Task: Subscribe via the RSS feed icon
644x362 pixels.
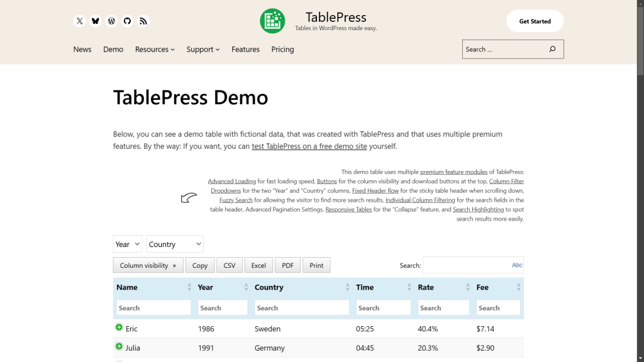Action: click(x=143, y=21)
